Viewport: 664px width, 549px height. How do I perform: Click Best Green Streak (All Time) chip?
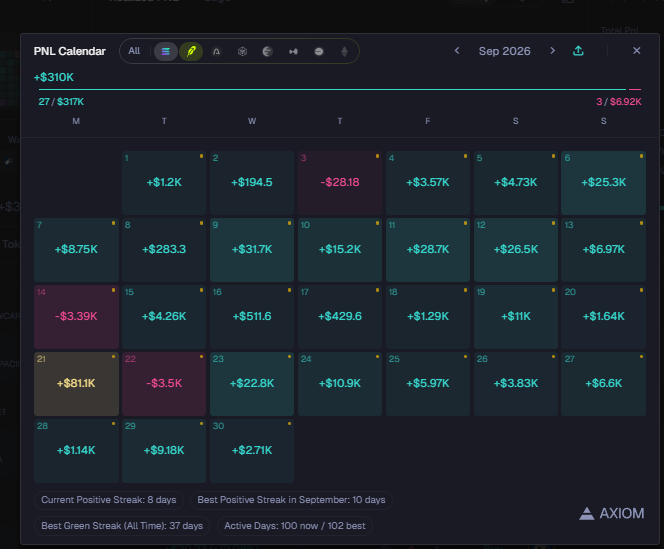[x=122, y=526]
